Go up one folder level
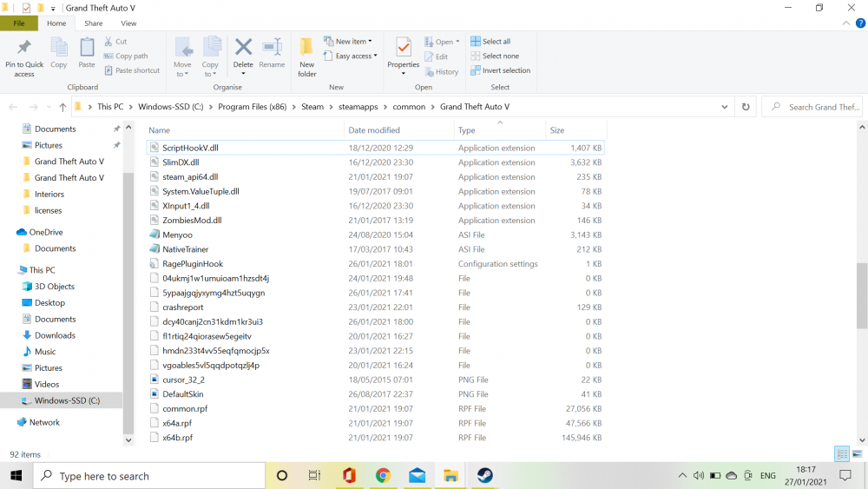Image resolution: width=868 pixels, height=489 pixels. (x=62, y=107)
